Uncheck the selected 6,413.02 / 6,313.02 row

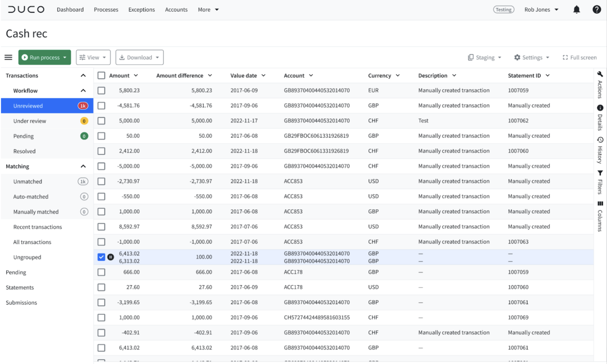[101, 257]
